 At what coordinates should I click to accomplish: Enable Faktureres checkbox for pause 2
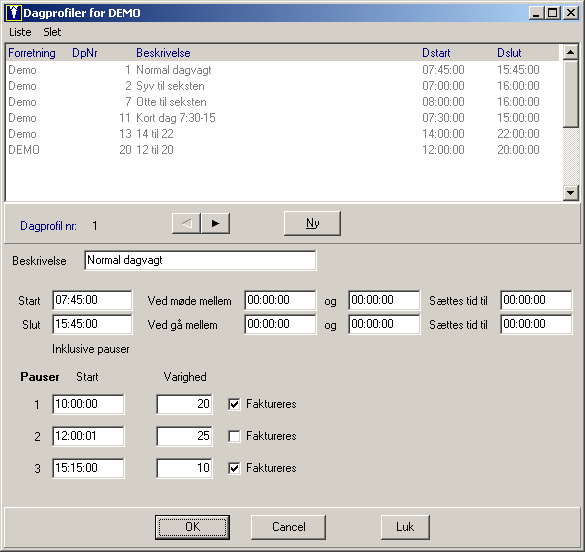(x=234, y=436)
